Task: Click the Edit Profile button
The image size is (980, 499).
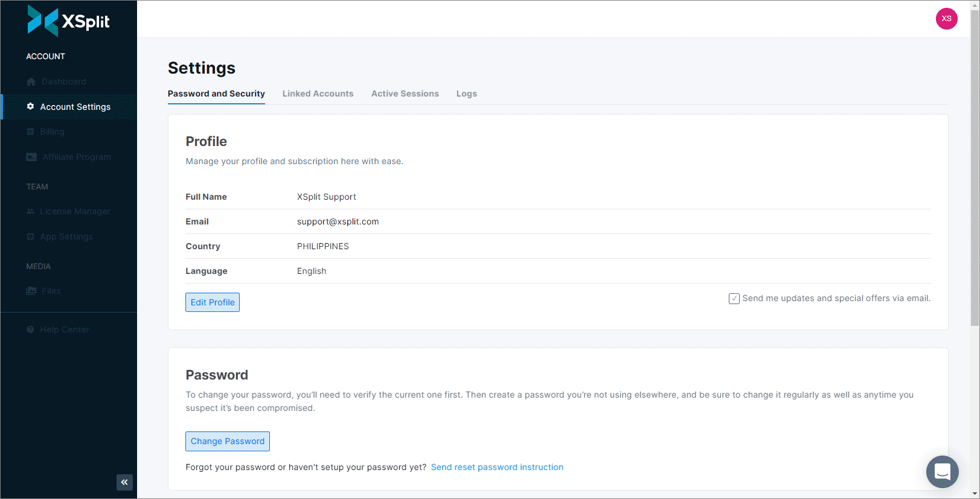Action: 213,302
